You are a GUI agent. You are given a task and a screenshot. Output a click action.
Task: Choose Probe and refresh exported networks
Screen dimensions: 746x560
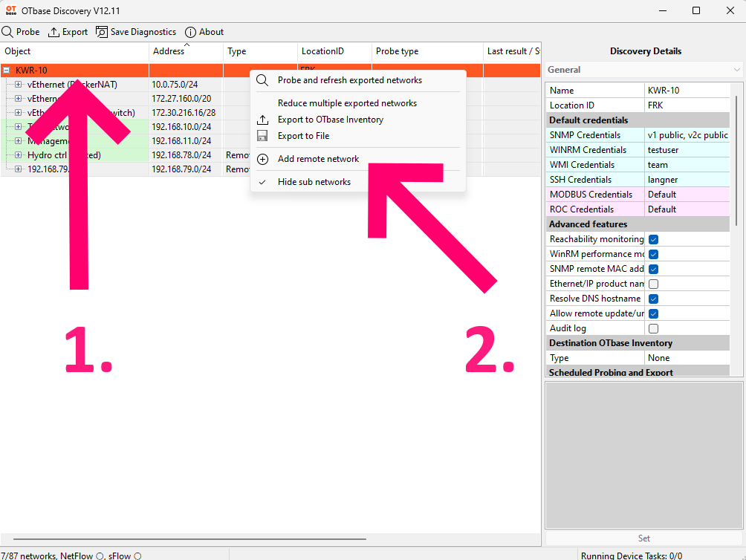point(358,80)
